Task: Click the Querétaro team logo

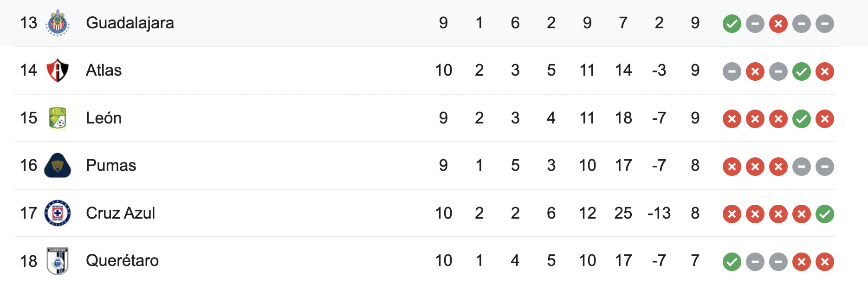Action: pyautogui.click(x=58, y=261)
